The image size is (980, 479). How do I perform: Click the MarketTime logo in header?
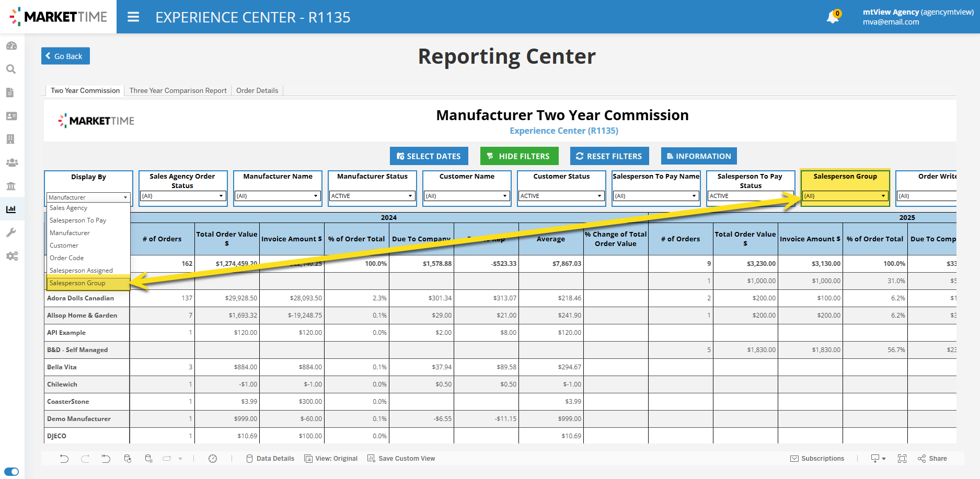[x=59, y=17]
